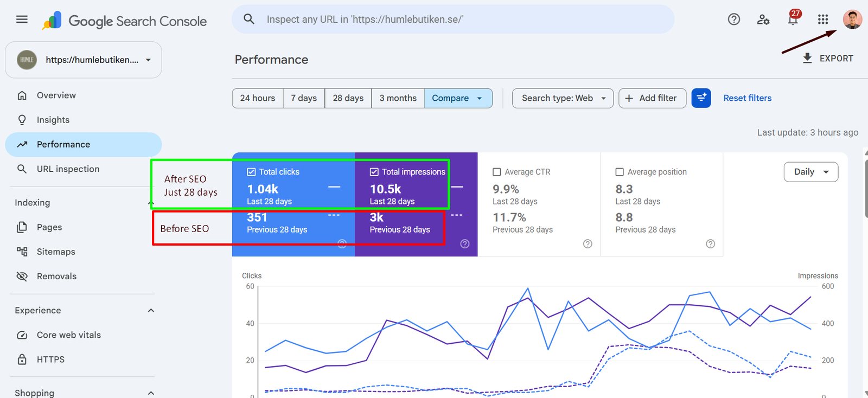Open the Daily granularity dropdown

(811, 172)
